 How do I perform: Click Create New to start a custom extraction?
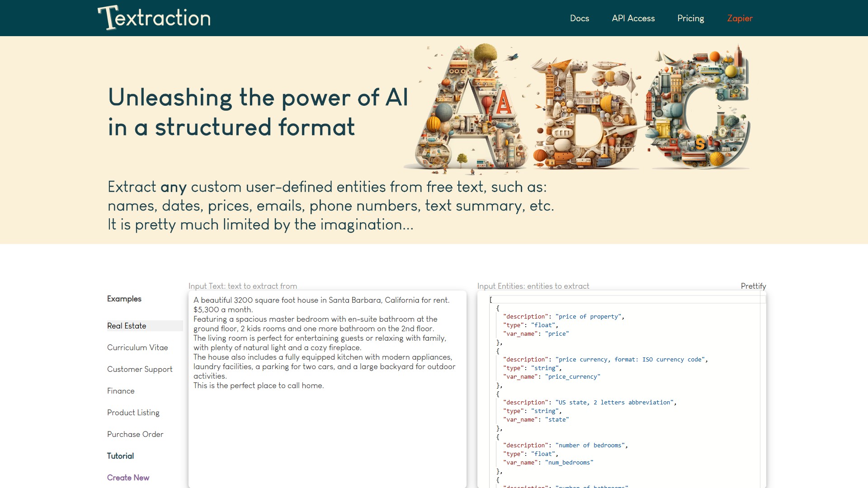(x=128, y=478)
